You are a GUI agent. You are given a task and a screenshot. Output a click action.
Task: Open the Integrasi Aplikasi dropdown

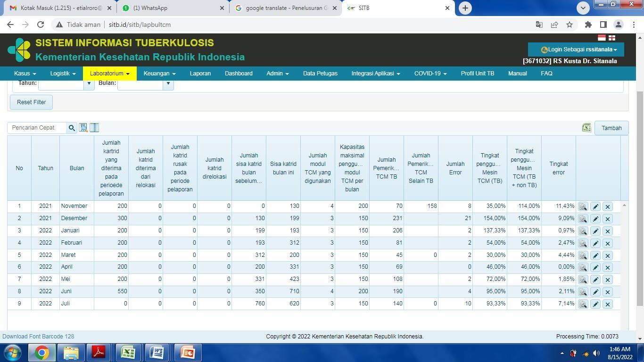375,74
